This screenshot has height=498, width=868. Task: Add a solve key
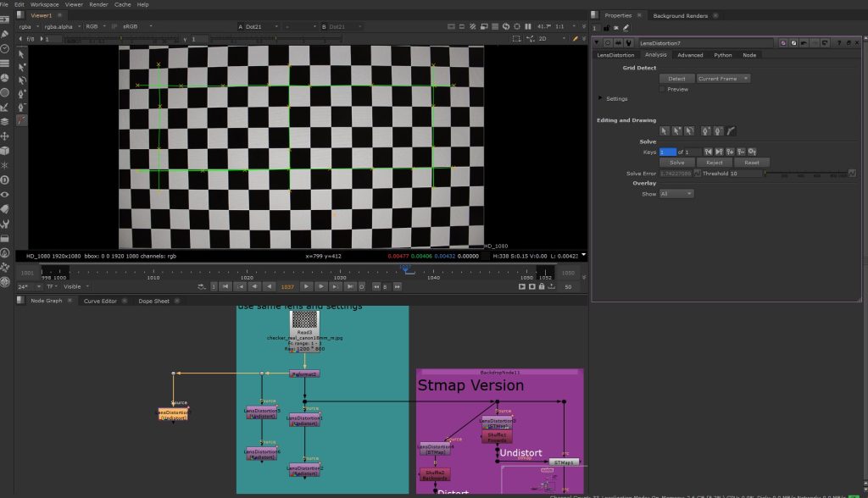[730, 152]
